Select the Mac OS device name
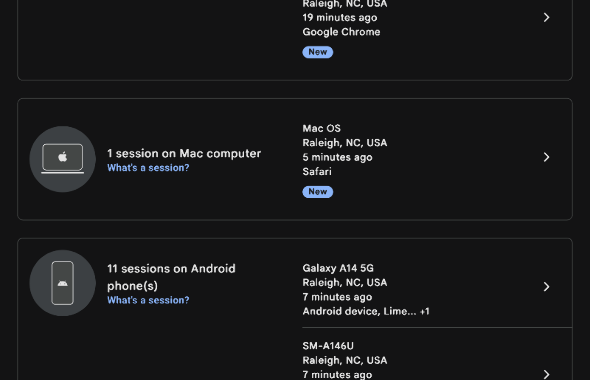Viewport: 590px width, 380px height. pyautogui.click(x=322, y=128)
